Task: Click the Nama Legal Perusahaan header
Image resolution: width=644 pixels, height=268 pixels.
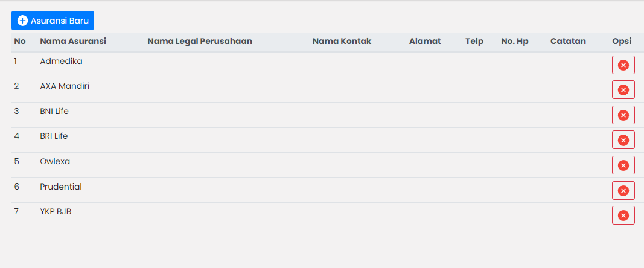Action: (200, 42)
